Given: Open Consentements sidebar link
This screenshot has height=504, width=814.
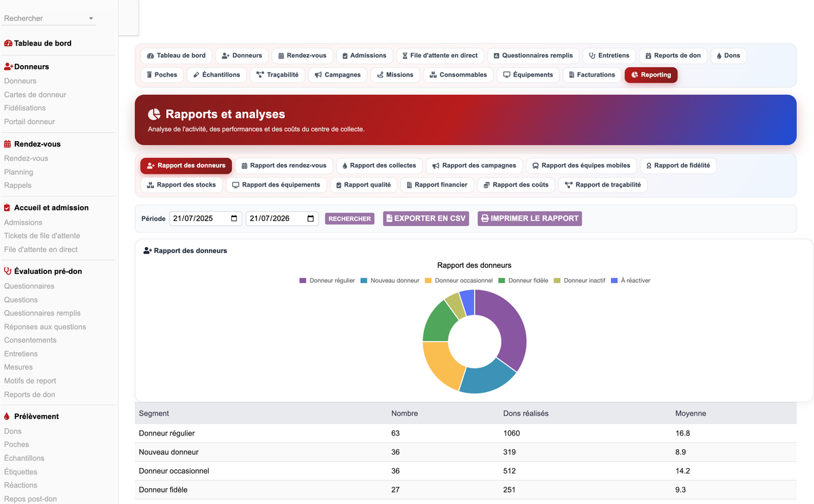Looking at the screenshot, I should click(x=31, y=341).
